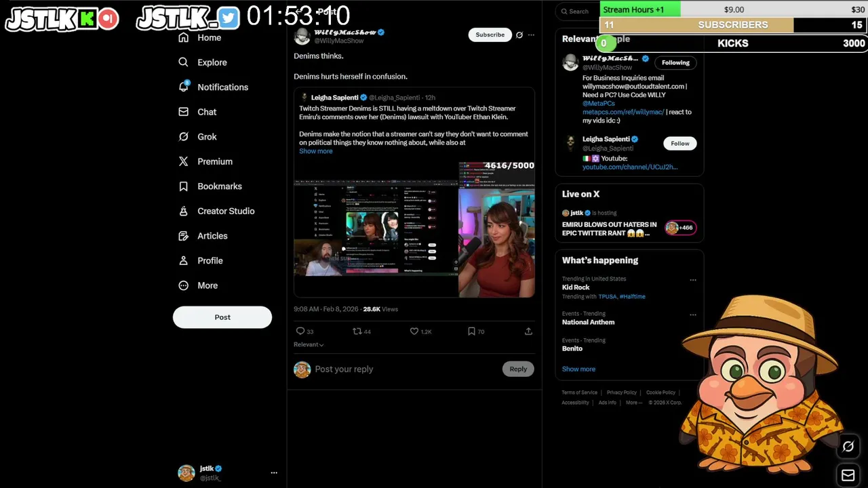The width and height of the screenshot is (868, 488).
Task: Click the Reply button
Action: [x=518, y=369]
